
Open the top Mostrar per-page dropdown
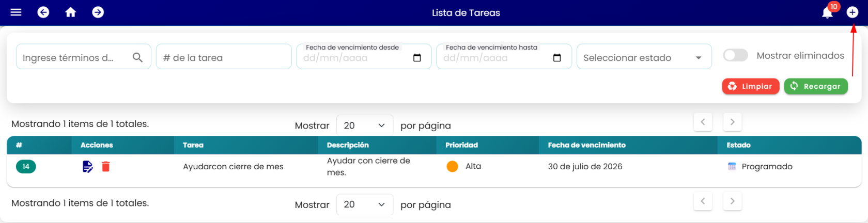tap(364, 125)
